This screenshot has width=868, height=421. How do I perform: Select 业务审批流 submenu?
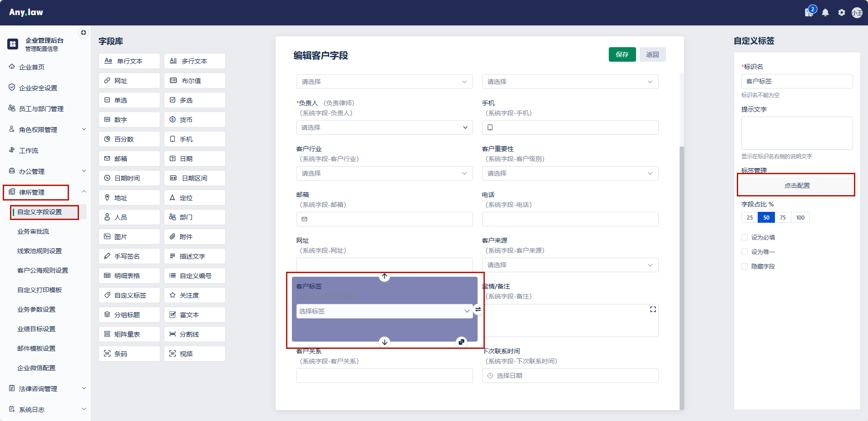click(x=33, y=231)
